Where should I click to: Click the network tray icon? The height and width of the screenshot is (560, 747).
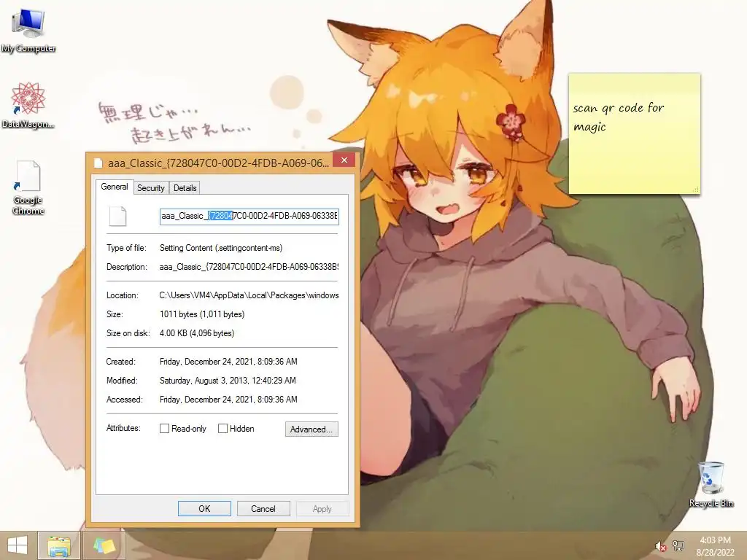[678, 545]
